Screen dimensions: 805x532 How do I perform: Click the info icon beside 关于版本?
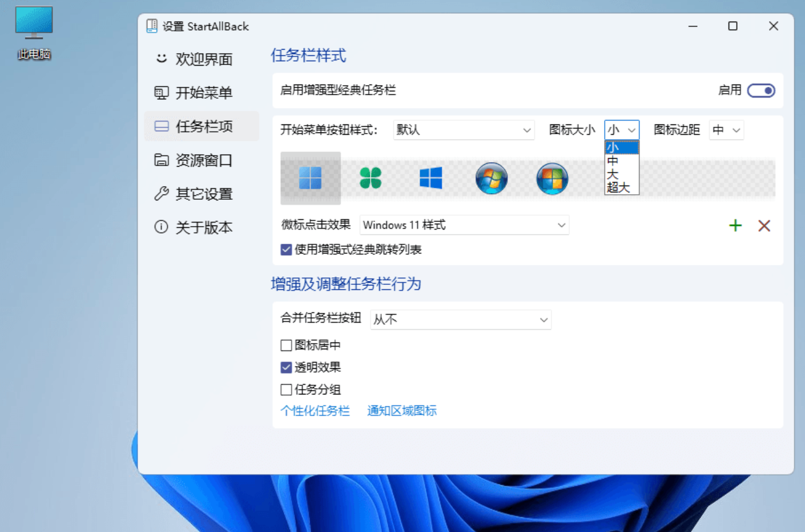[x=162, y=227]
